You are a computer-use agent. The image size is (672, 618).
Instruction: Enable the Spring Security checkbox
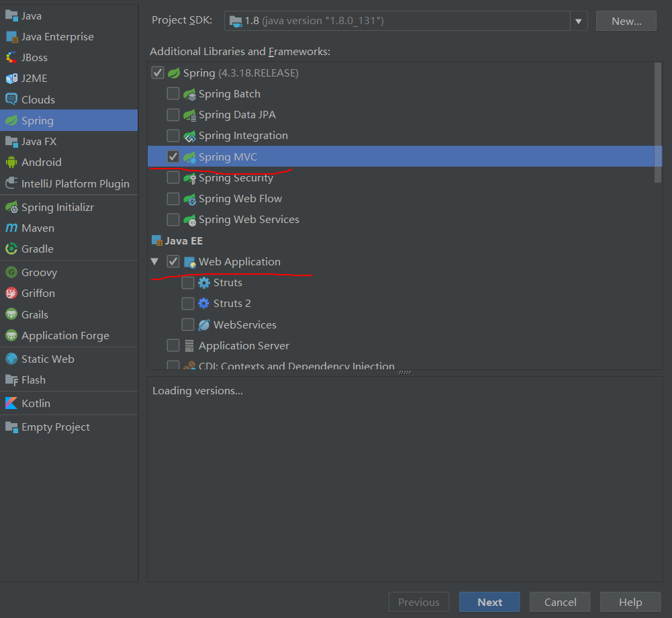click(173, 177)
